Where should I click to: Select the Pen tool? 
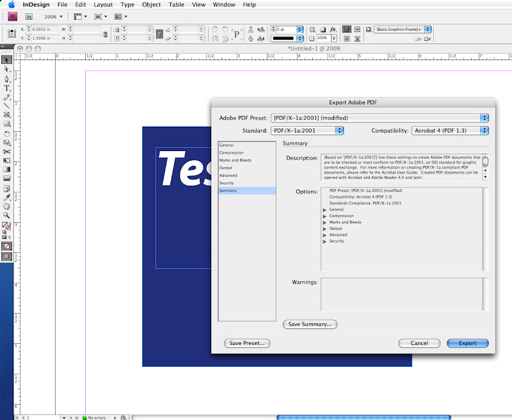tap(7, 79)
